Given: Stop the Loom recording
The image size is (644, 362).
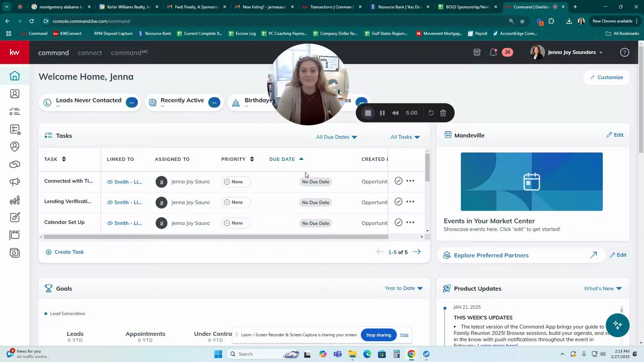Looking at the screenshot, I should (x=368, y=113).
